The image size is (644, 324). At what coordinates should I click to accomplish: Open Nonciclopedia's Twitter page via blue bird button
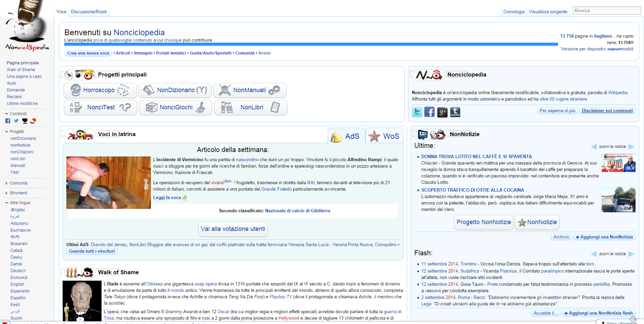[417, 112]
